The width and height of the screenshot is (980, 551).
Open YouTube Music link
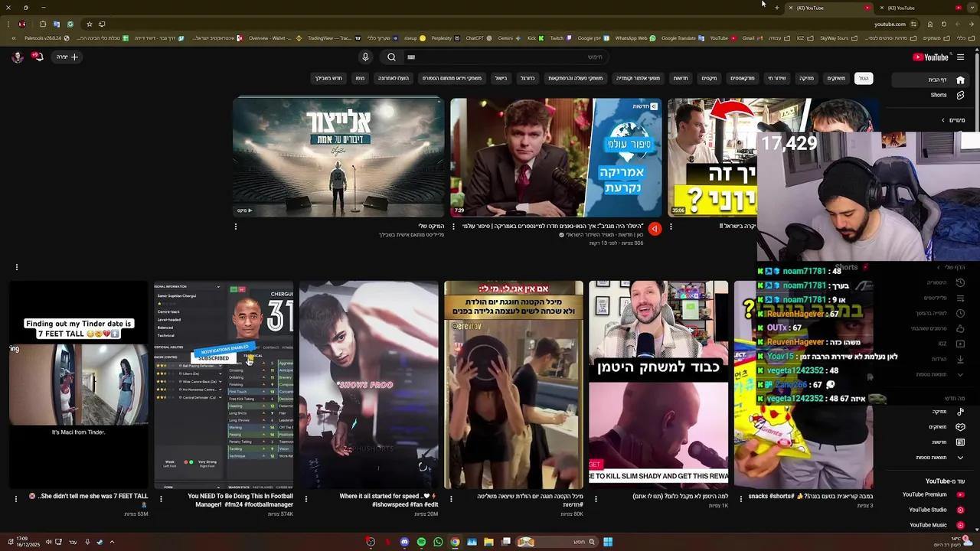(x=936, y=525)
